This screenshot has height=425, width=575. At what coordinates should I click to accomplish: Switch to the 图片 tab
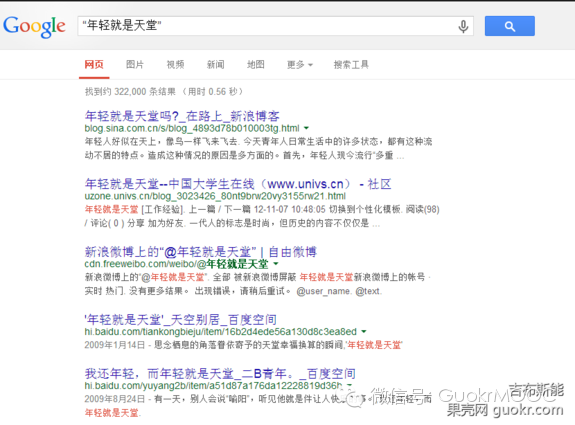coord(135,65)
